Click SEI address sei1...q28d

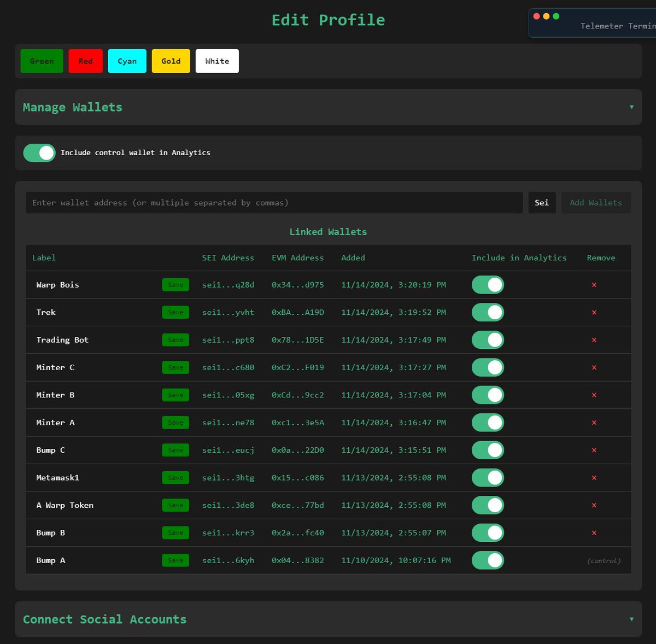[228, 285]
